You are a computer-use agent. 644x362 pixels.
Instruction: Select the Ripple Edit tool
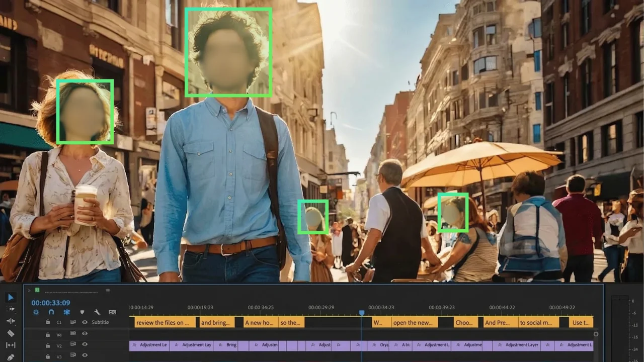[11, 321]
